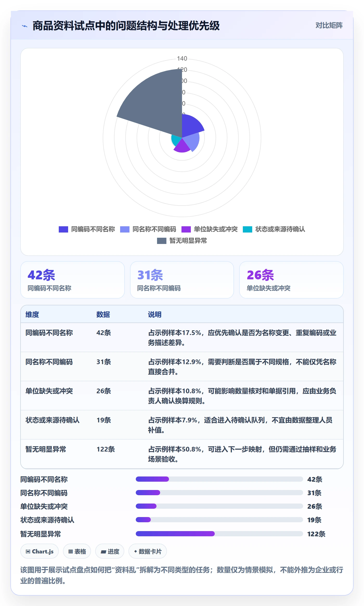
Task: Click the 同编码不同名称 legend label
Action: coord(93,229)
